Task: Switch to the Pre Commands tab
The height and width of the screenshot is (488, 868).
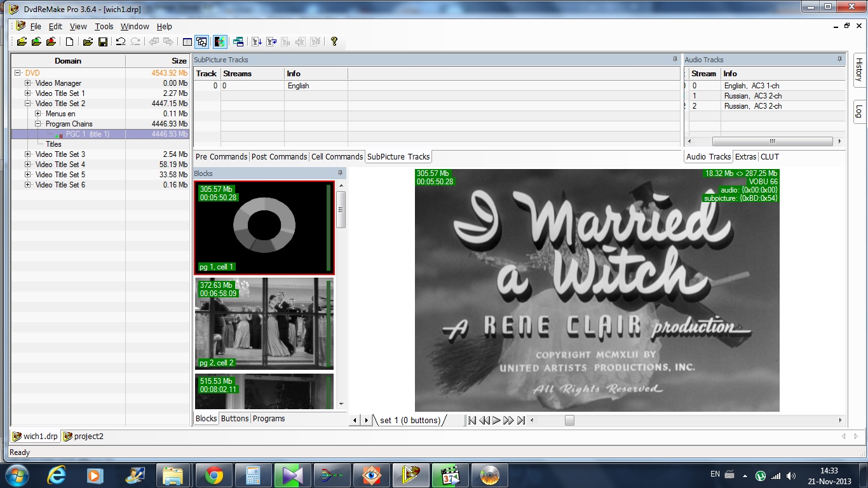Action: tap(221, 156)
